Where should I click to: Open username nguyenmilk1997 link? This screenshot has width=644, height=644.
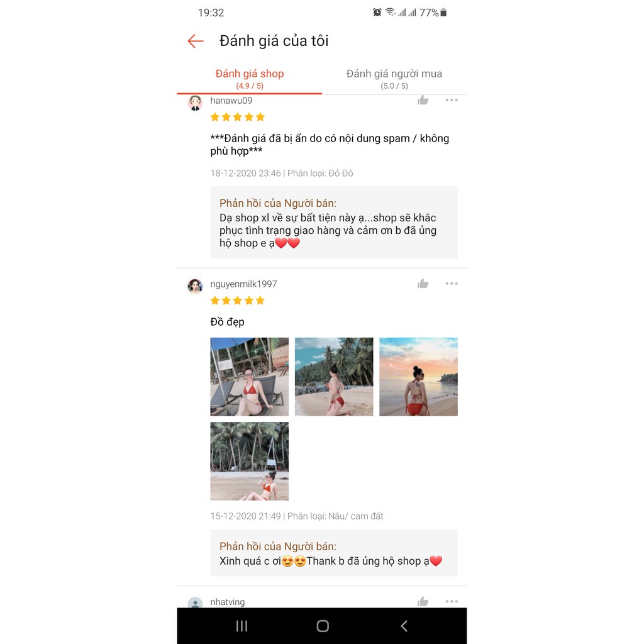(x=243, y=284)
